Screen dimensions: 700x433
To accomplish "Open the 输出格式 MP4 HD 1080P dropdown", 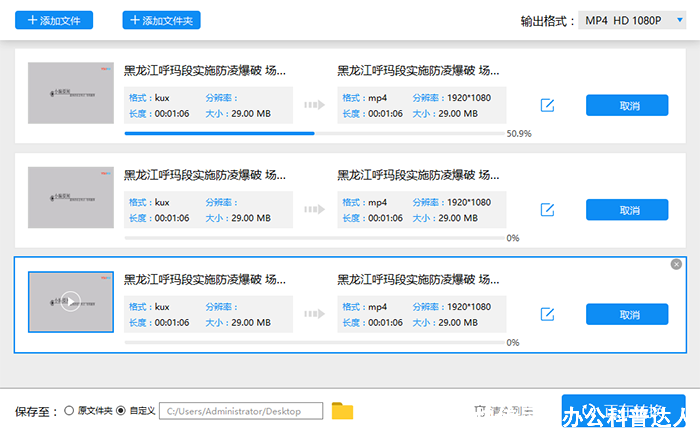I will 632,20.
